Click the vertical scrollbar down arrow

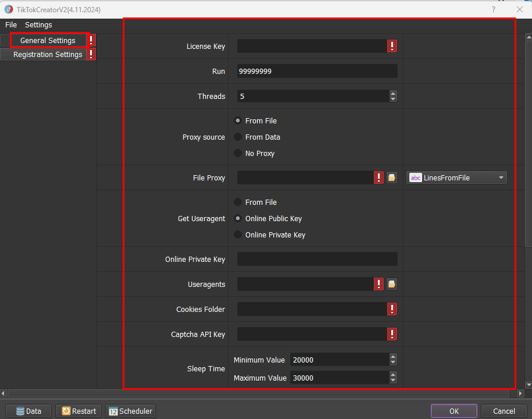click(x=529, y=385)
